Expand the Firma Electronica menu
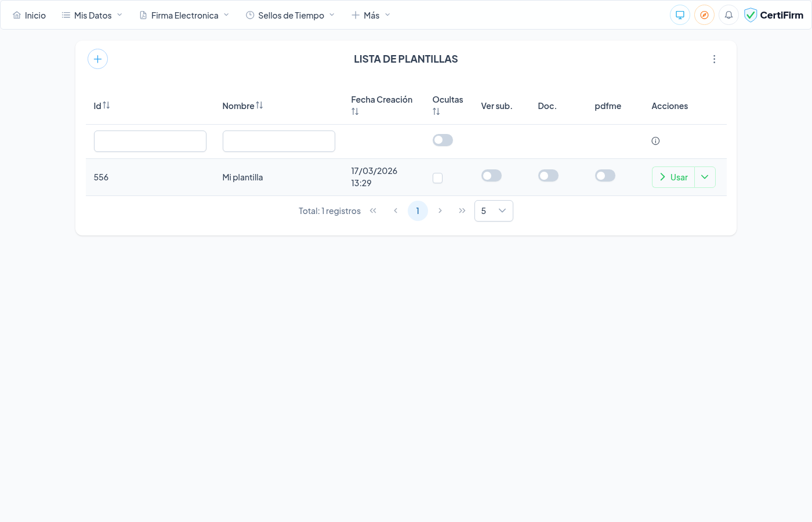This screenshot has height=522, width=812. [184, 16]
